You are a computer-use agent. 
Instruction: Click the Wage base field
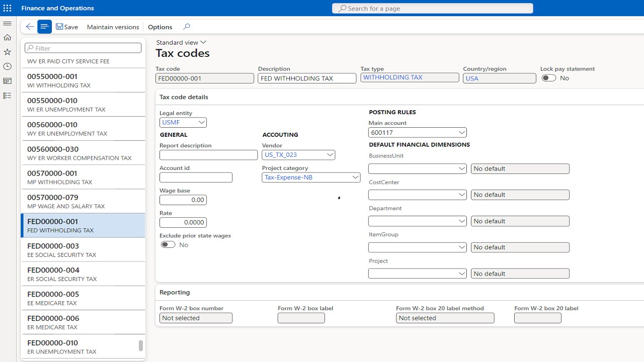click(183, 200)
